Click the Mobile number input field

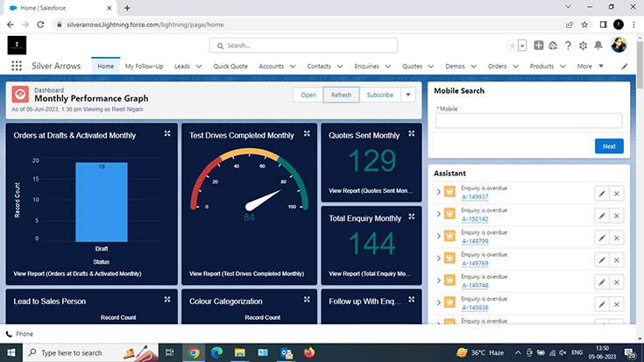click(528, 121)
